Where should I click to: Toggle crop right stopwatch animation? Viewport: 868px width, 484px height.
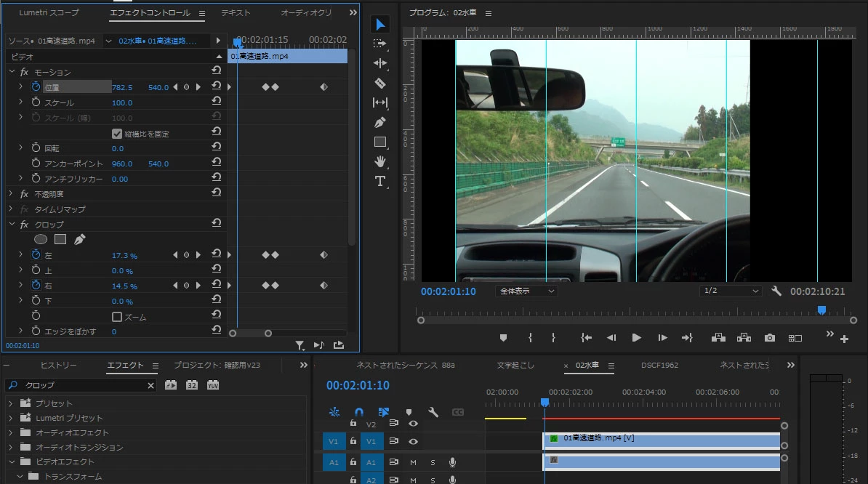[x=36, y=286]
